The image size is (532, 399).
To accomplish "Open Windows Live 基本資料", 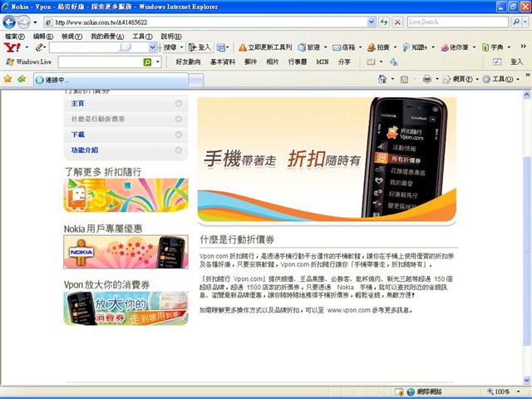I will [223, 62].
